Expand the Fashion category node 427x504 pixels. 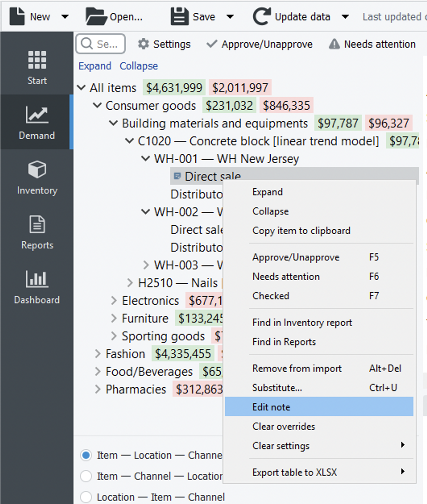click(97, 354)
